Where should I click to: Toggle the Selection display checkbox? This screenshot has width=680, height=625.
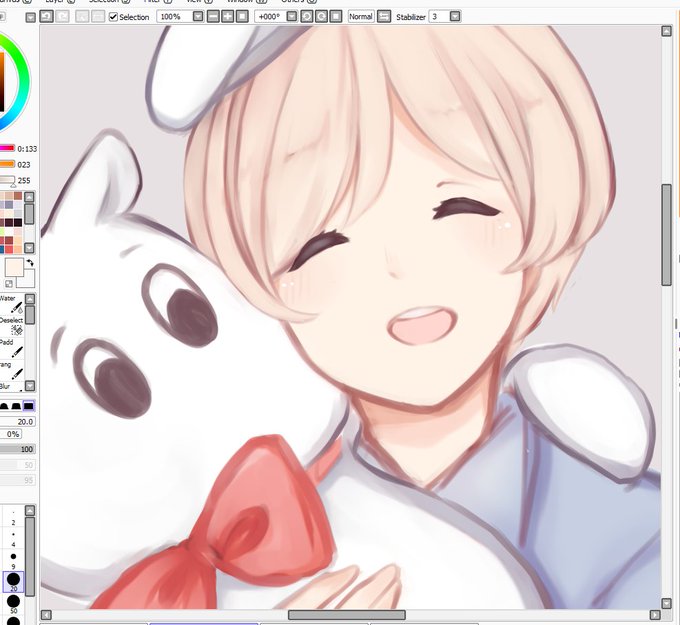coord(113,17)
